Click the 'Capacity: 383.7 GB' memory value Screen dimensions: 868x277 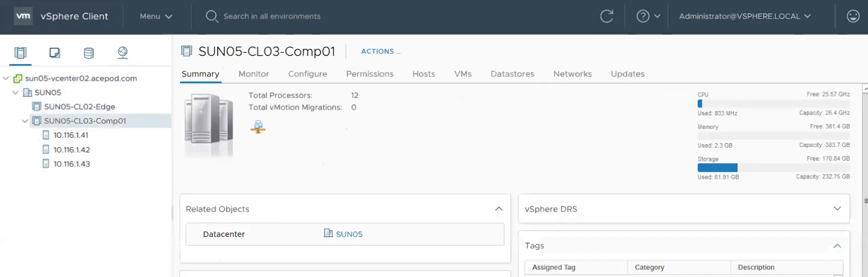824,145
